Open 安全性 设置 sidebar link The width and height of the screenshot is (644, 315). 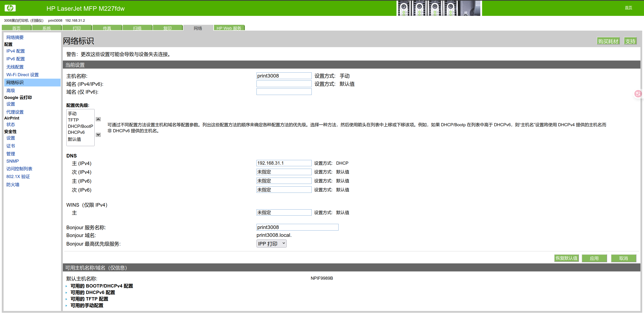[11, 138]
